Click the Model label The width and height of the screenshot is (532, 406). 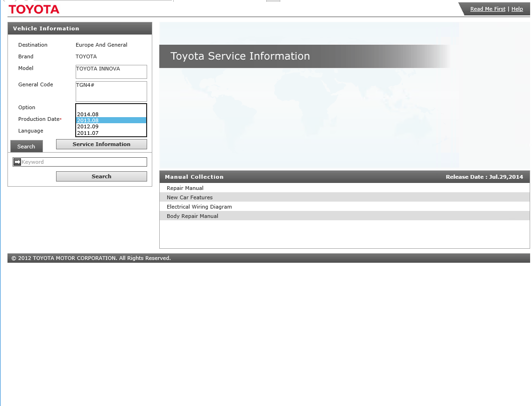[25, 68]
